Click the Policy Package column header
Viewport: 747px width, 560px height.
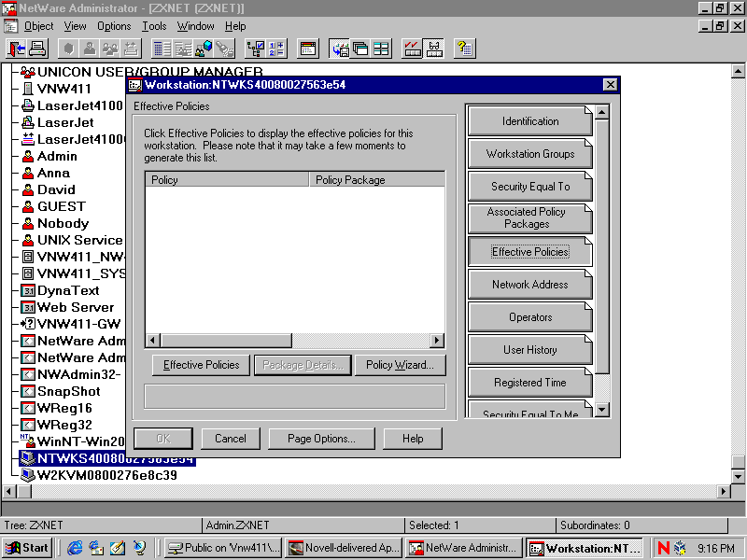(377, 179)
